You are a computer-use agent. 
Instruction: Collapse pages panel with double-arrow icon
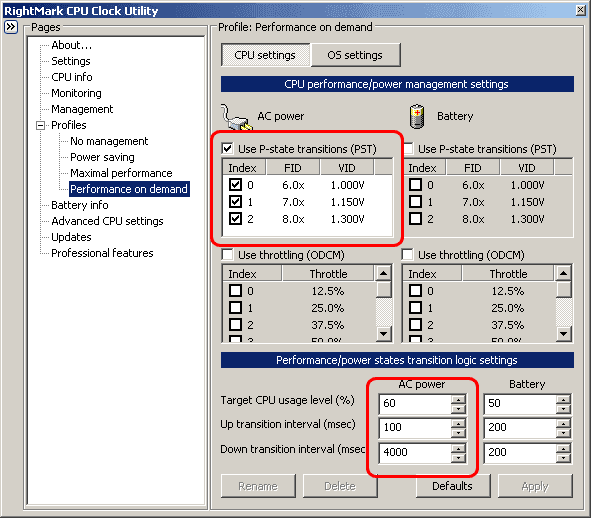tap(11, 27)
